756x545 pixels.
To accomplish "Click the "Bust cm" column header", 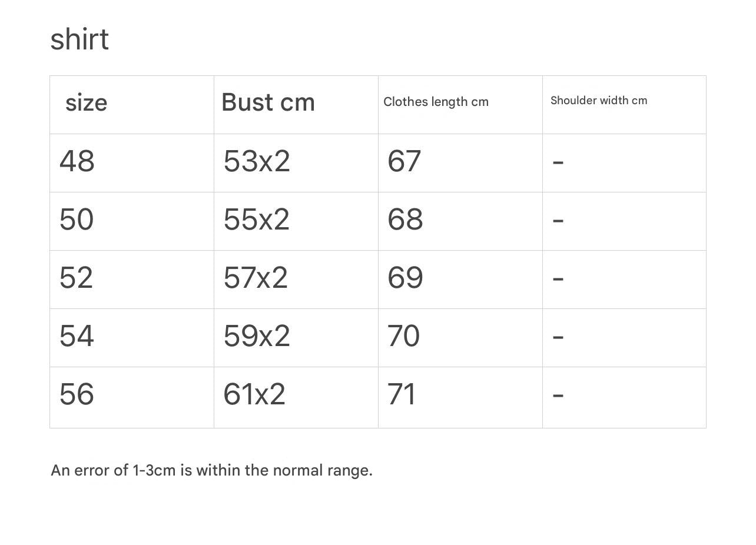I will pyautogui.click(x=268, y=102).
